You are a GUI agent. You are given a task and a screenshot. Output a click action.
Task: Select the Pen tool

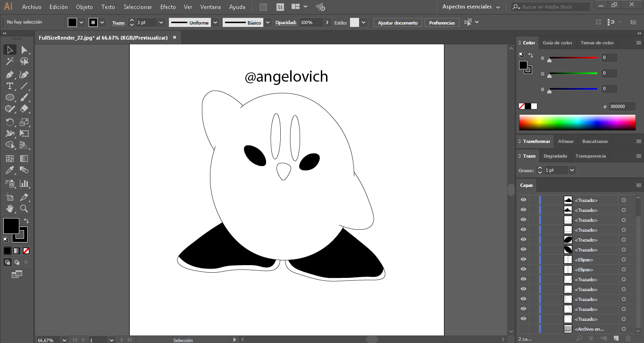tap(9, 75)
